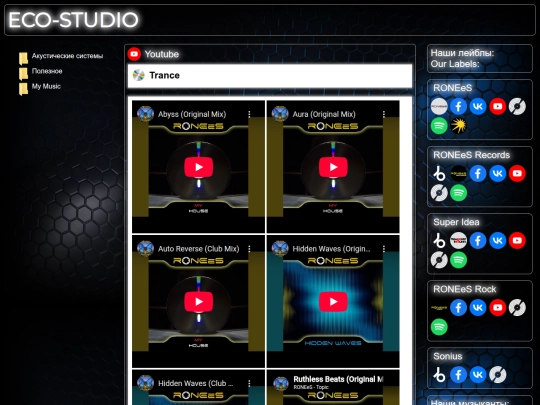Play the Auto Reverse (Club Mix) video
Viewport: 540px width, 405px height.
click(x=198, y=302)
